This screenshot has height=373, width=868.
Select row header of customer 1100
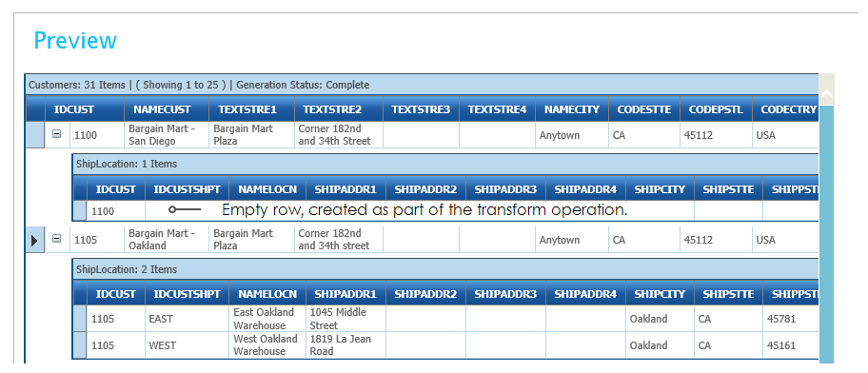coord(35,135)
